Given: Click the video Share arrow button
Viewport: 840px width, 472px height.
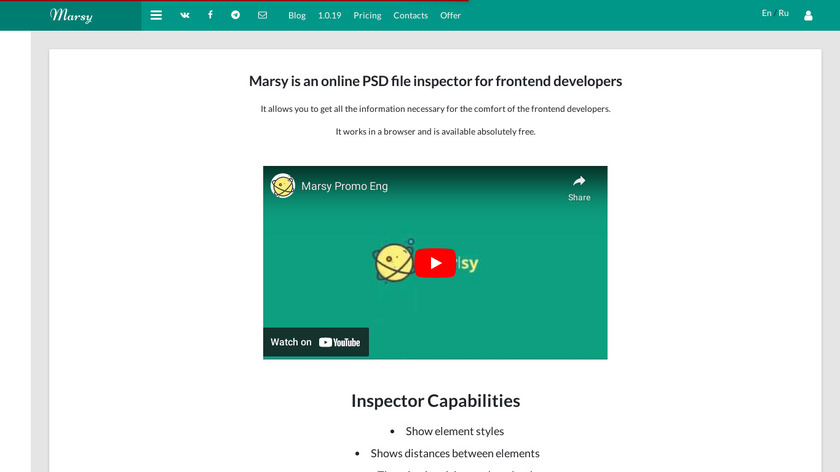Looking at the screenshot, I should tap(579, 188).
